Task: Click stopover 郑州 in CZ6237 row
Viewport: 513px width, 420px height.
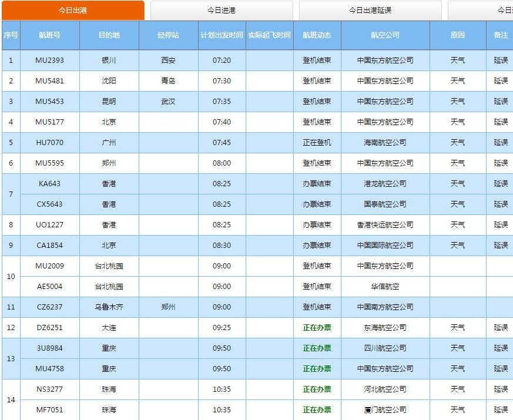Action: [x=168, y=307]
